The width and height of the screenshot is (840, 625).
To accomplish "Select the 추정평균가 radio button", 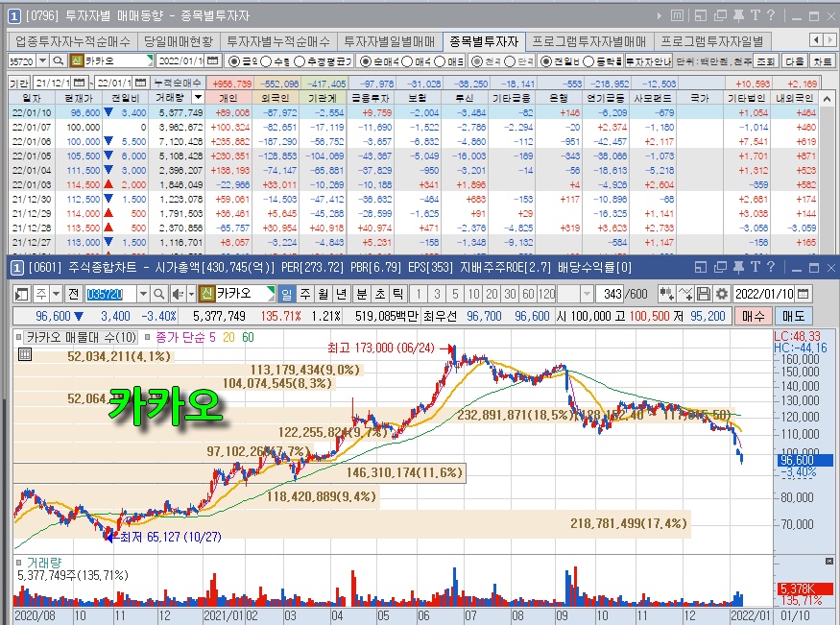I will pos(300,61).
